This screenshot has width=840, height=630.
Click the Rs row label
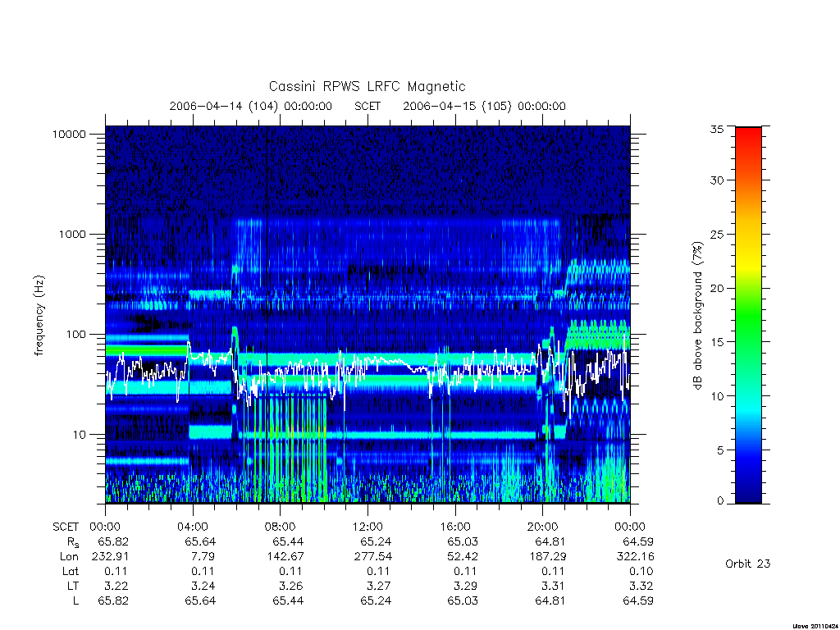click(73, 542)
